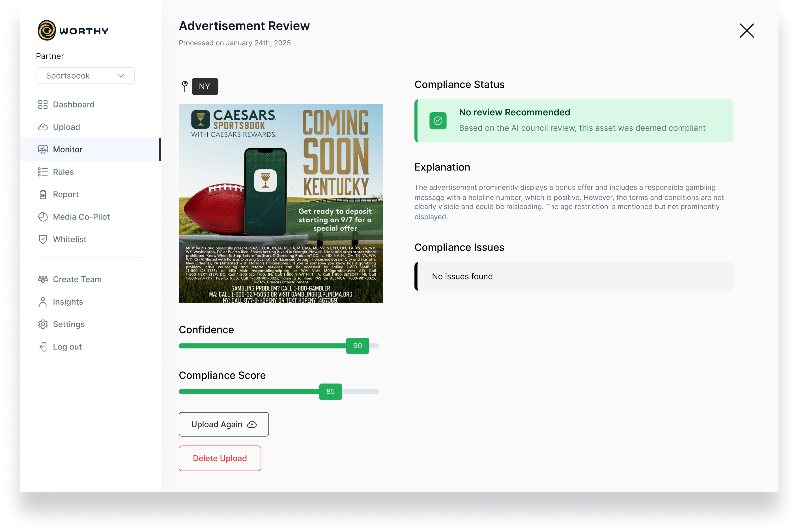Click the 'No review Recommended' heading

[x=514, y=112]
